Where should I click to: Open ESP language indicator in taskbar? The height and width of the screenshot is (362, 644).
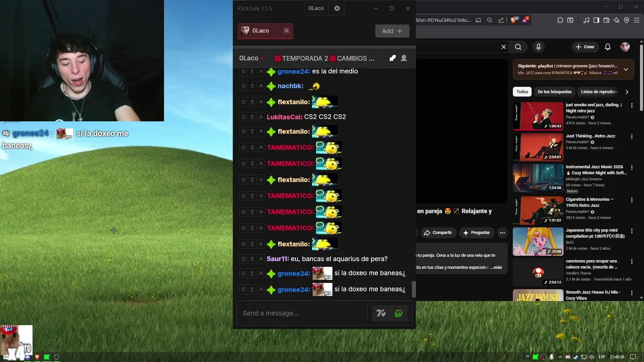click(x=602, y=357)
